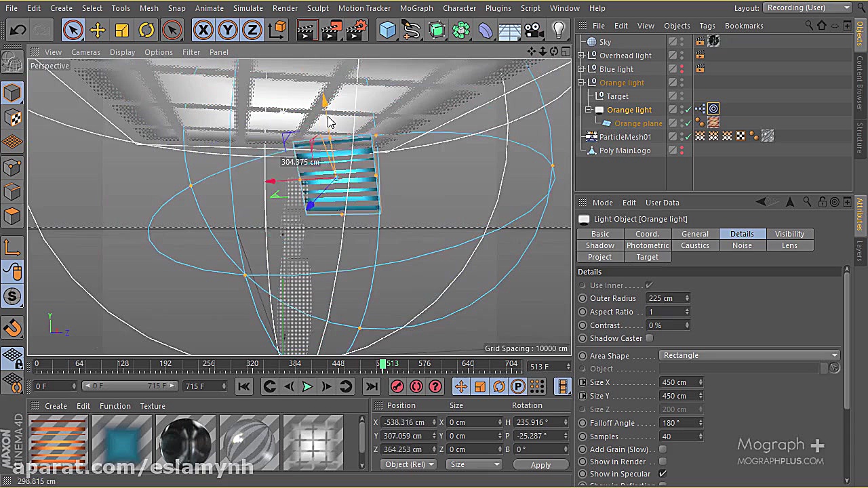Screen dimensions: 868x488
Task: Toggle visibility dots next to Blue light
Action: coord(680,68)
